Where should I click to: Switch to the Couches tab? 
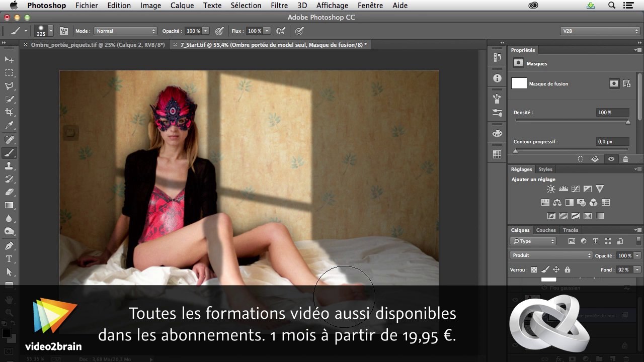click(546, 230)
